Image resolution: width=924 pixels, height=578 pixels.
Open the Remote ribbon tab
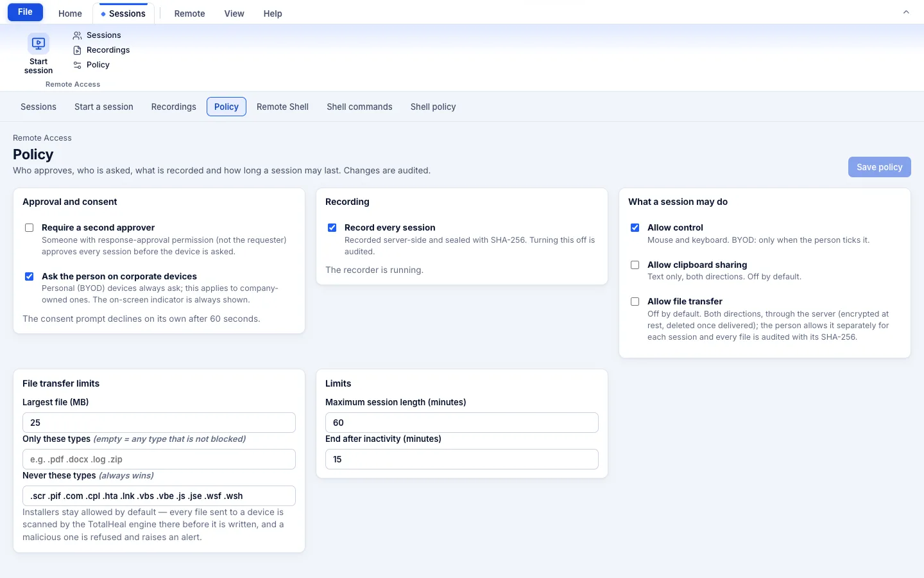click(189, 13)
